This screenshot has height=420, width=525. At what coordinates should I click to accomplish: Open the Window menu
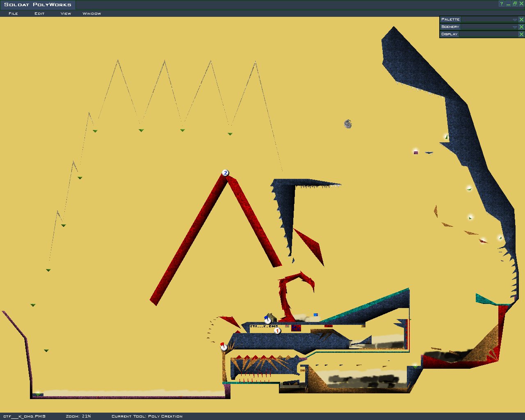click(92, 14)
